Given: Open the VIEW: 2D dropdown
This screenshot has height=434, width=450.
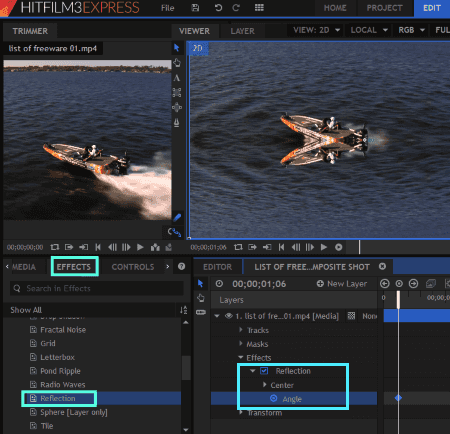Looking at the screenshot, I should coord(316,30).
